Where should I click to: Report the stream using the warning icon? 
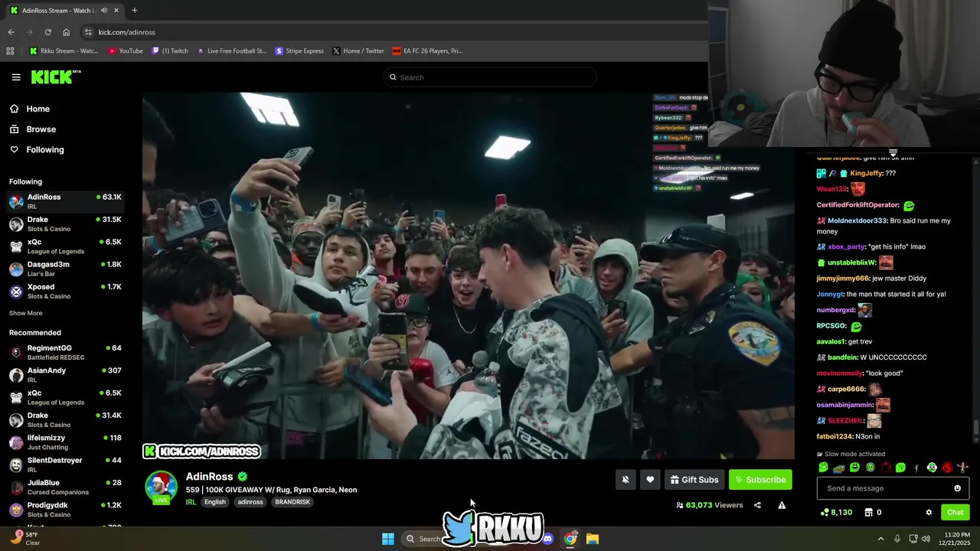(x=782, y=505)
